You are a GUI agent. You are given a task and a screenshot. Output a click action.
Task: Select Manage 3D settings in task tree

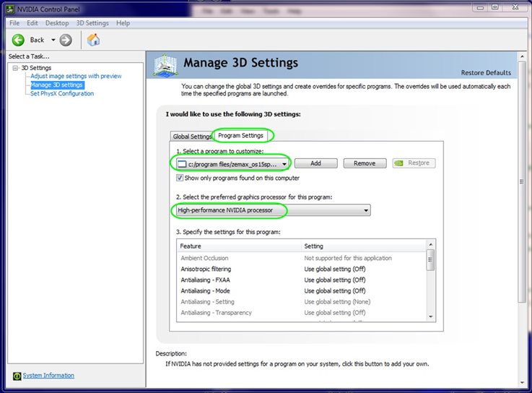[x=57, y=85]
